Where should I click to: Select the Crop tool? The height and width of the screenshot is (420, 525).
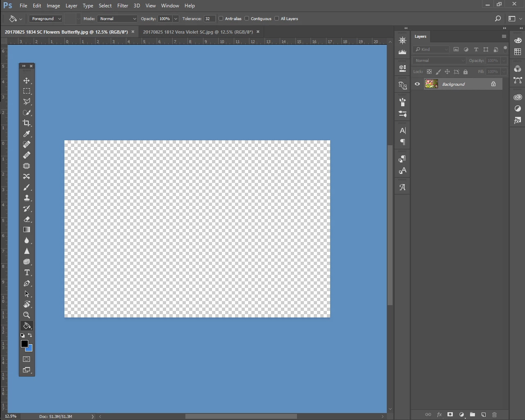point(27,123)
